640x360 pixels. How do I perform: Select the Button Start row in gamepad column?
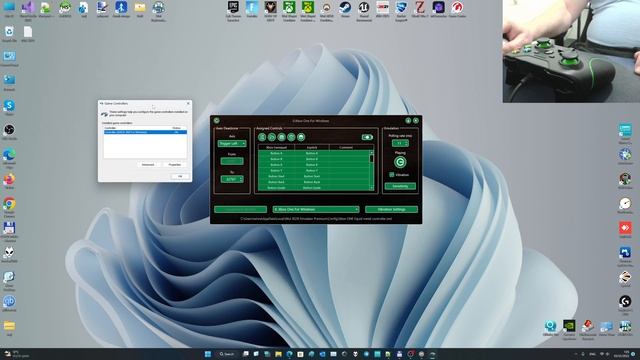pos(276,176)
